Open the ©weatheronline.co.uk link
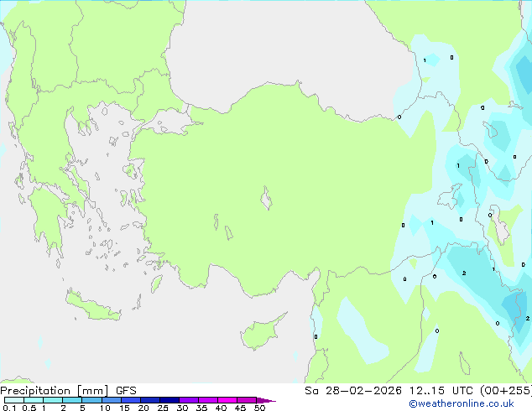Screen dimensions: 532x411 tap(461, 403)
